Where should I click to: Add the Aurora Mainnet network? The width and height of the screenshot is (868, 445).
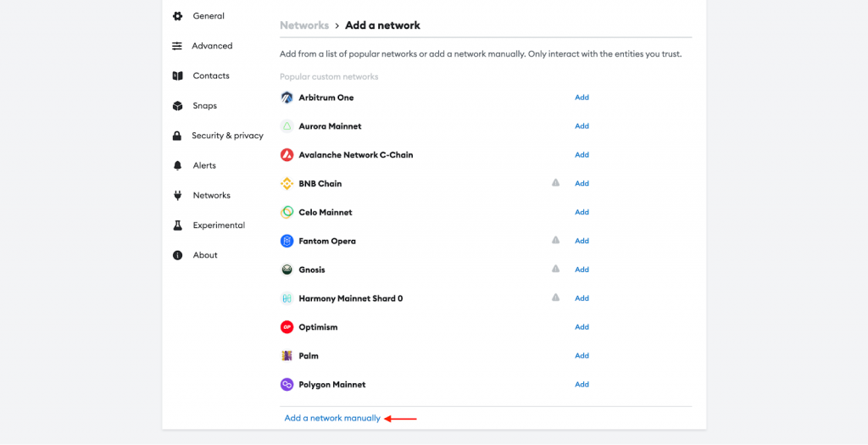tap(581, 126)
